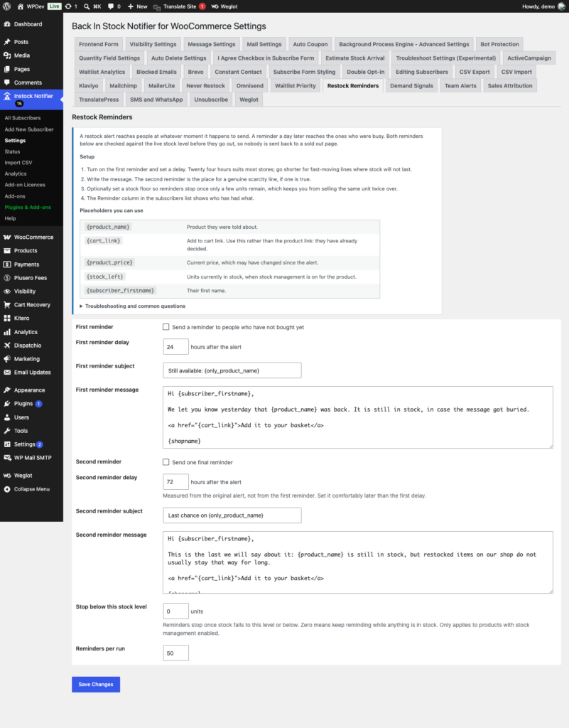Viewport: 569px width, 728px height.
Task: Enable Send one final reminder checkbox
Action: tap(166, 462)
